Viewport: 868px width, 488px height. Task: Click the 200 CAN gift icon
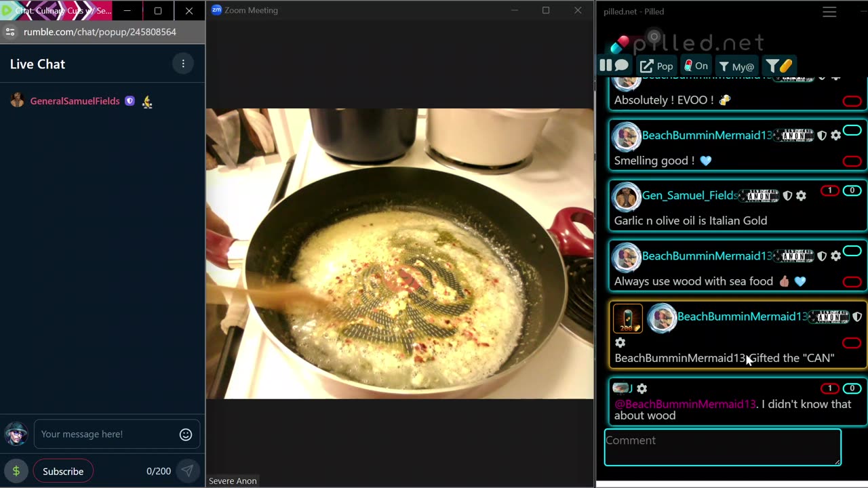(x=628, y=319)
